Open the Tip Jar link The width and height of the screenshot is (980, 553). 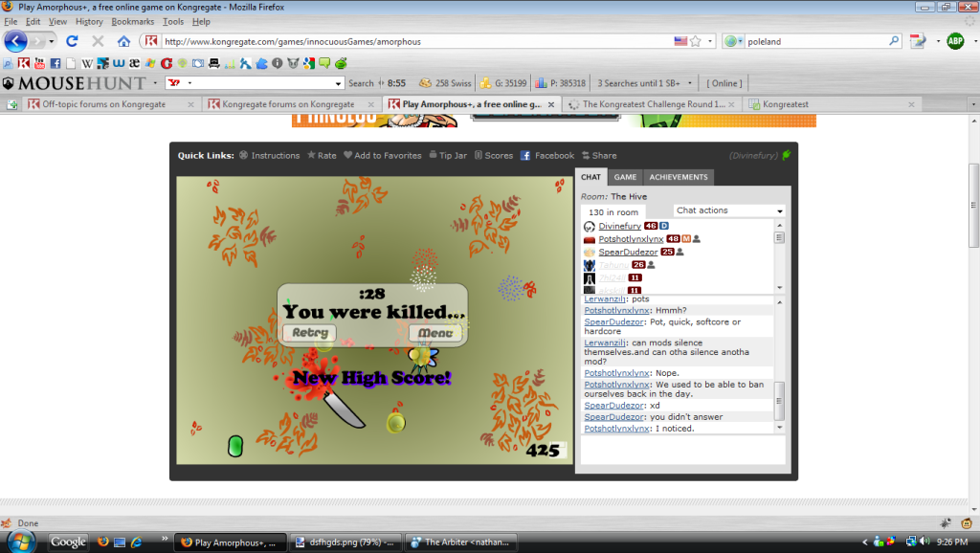(448, 156)
